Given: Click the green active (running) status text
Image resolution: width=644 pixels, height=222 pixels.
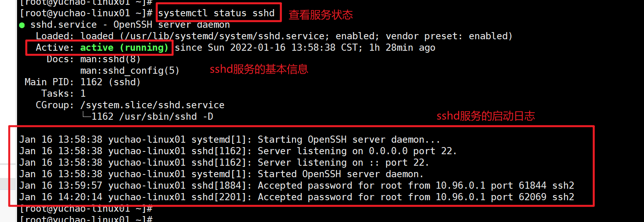Looking at the screenshot, I should coord(124,48).
